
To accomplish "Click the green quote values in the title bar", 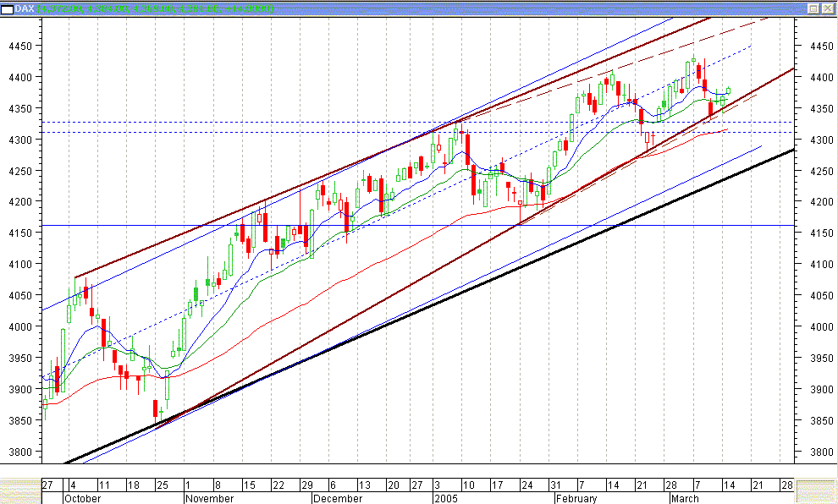I will pos(127,7).
